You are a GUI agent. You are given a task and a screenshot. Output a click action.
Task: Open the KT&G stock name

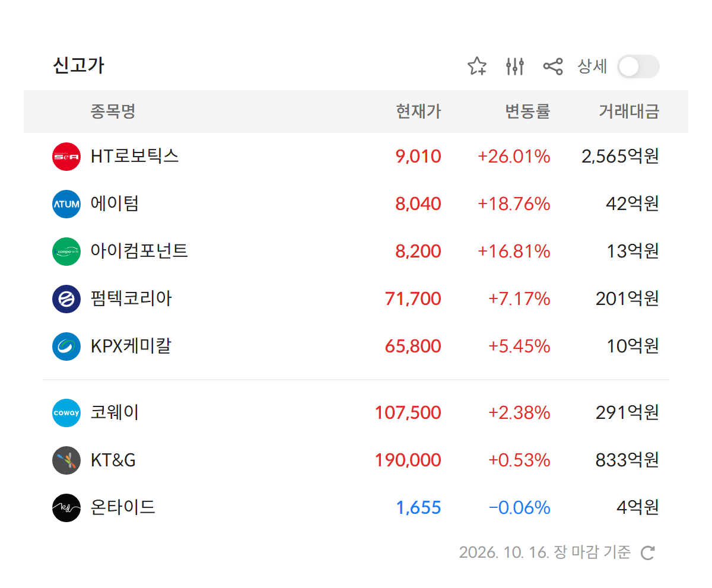[x=113, y=460]
